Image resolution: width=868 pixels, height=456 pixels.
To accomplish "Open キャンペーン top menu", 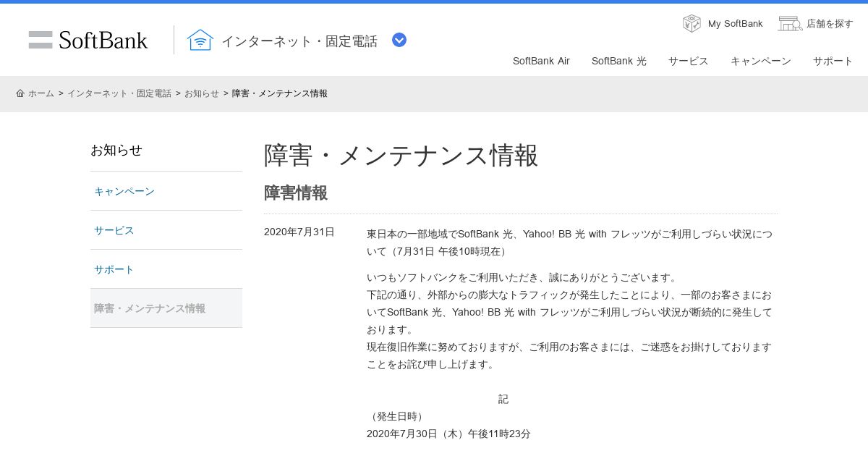I will (x=761, y=61).
